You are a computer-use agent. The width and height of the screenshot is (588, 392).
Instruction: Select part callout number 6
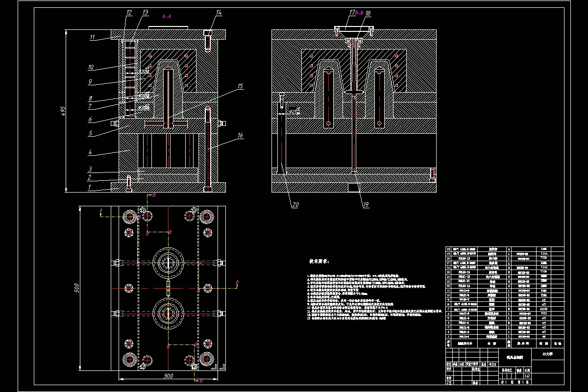click(90, 119)
